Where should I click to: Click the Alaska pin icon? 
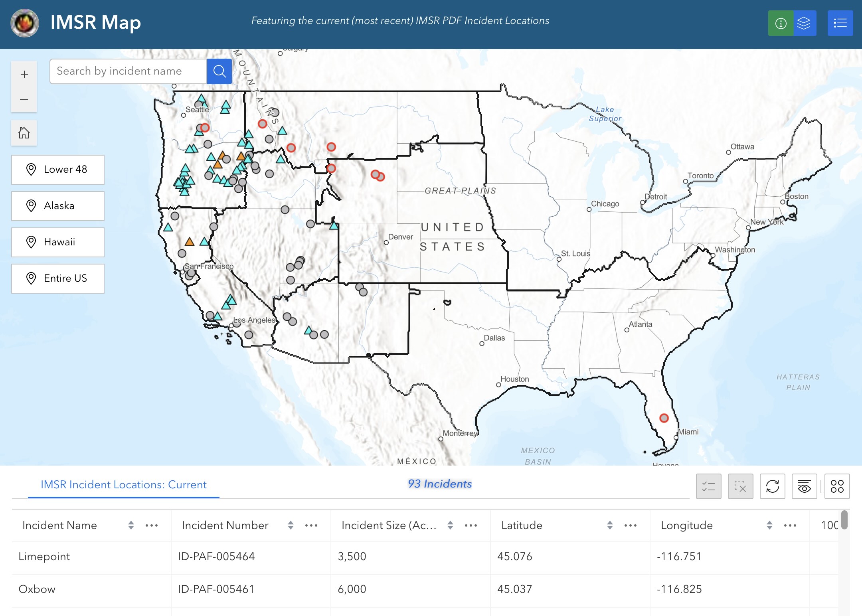pos(31,206)
